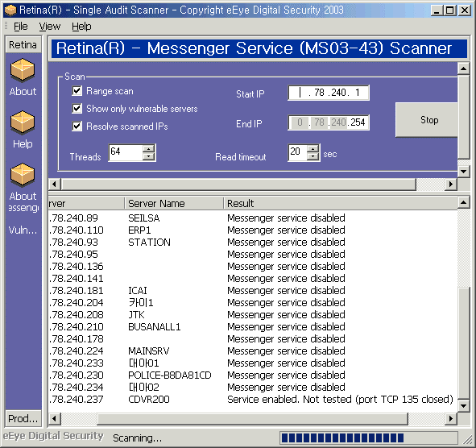This screenshot has width=476, height=448.
Task: Click the scan progress bar
Action: [369, 438]
